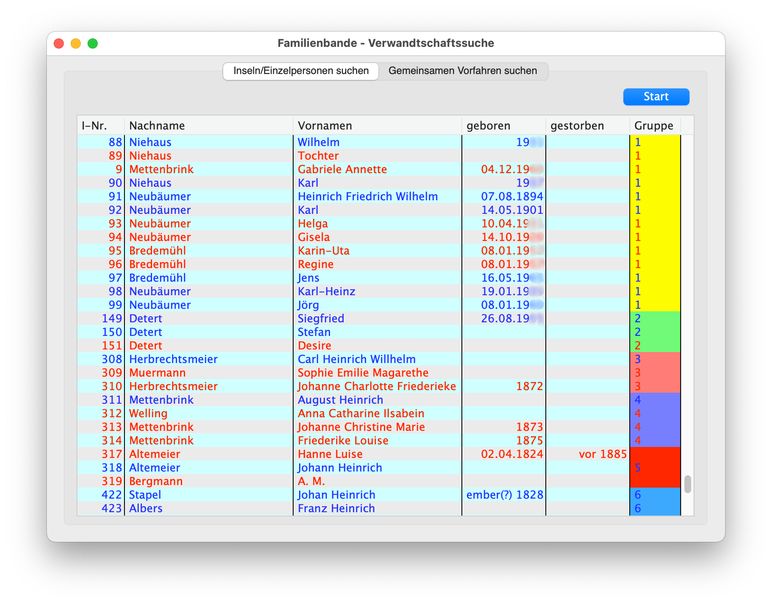Sort by Gruppe column header
Image resolution: width=772 pixels, height=604 pixels.
click(654, 126)
